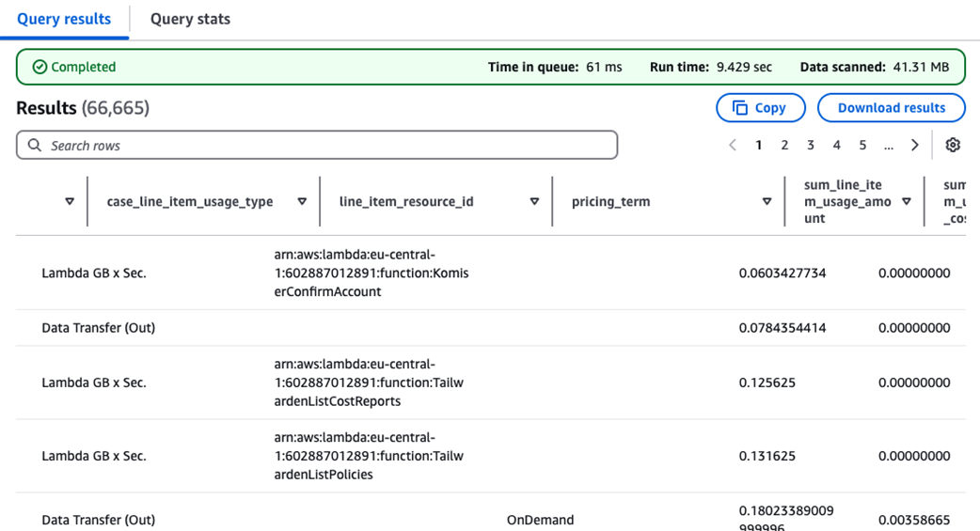The image size is (980, 531).
Task: Select the Query results tab
Action: (64, 19)
